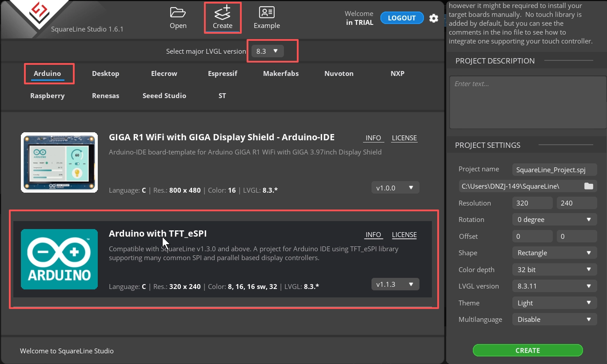This screenshot has height=364, width=607.
Task: Click the first Offset input field
Action: point(532,236)
